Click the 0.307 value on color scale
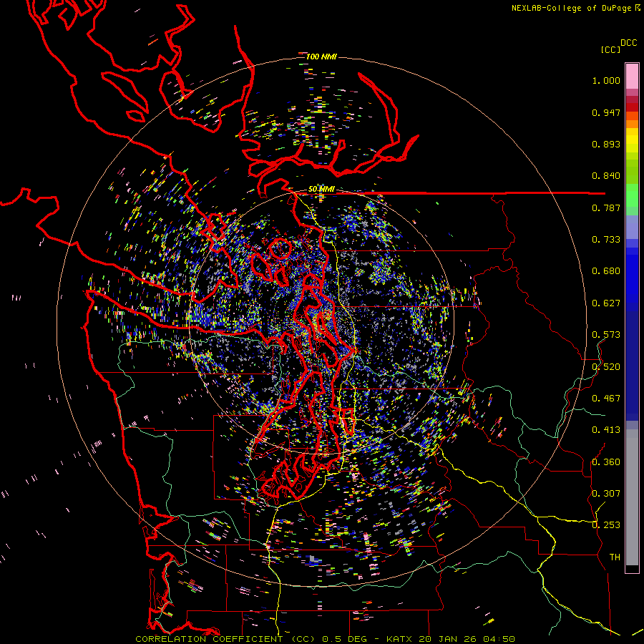644x644 pixels. (606, 493)
